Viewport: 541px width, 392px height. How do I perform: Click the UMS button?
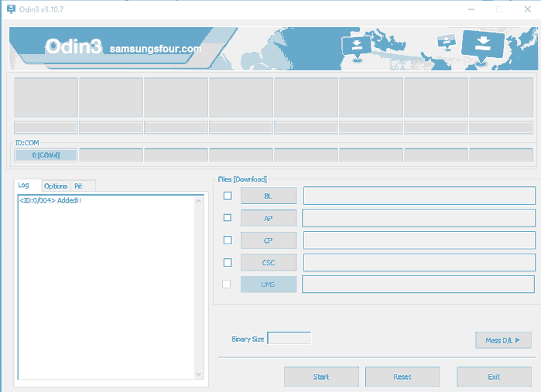pos(269,285)
